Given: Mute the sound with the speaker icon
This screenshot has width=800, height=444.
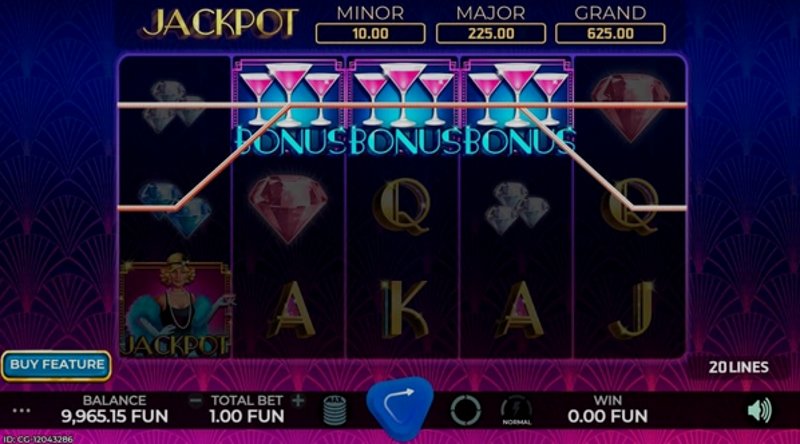Looking at the screenshot, I should point(759,410).
